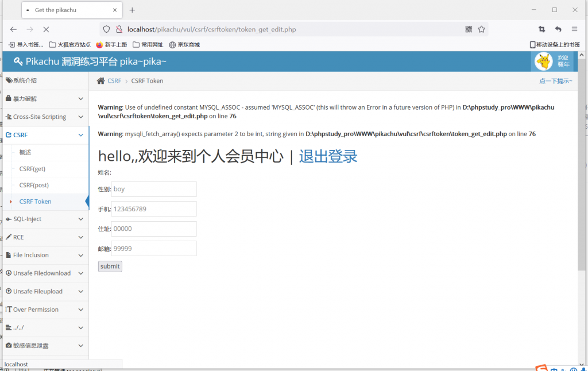
Task: Click the screenshot crop icon in toolbar
Action: coord(541,29)
